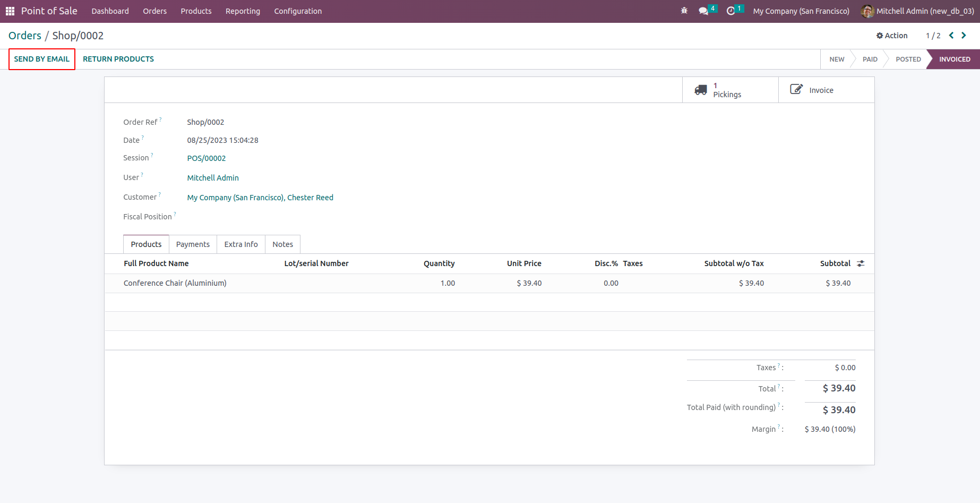
Task: Show help tooltip for Fiscal Position
Action: pos(175,214)
